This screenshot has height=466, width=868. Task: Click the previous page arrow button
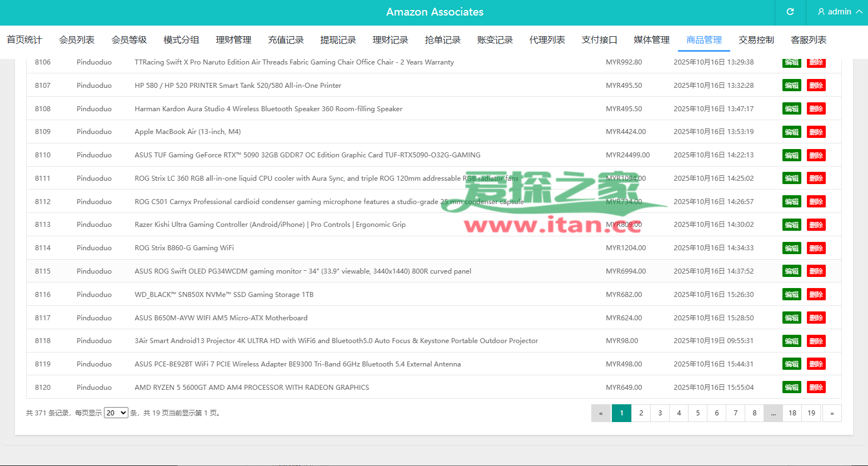coord(601,413)
